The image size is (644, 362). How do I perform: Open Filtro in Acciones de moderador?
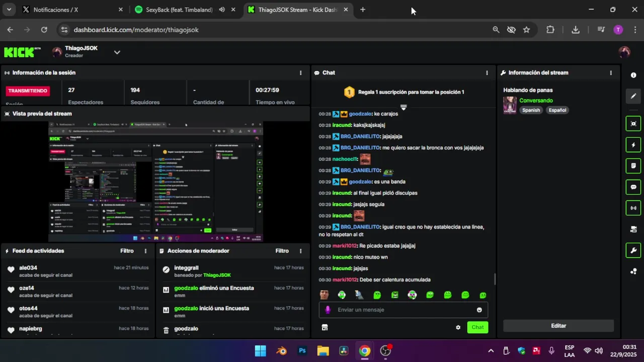tap(282, 250)
